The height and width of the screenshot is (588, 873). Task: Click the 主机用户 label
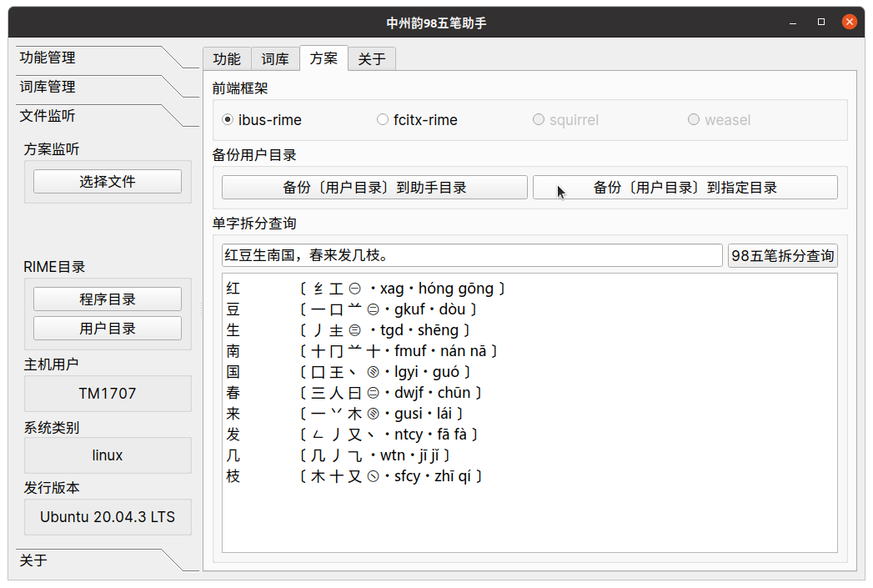51,364
